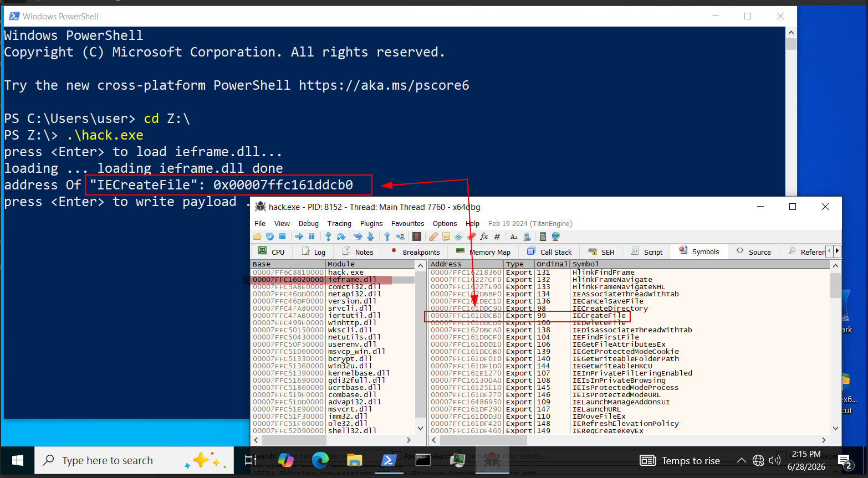Click the Execute till return icon
Viewport: 868px width, 478px height.
click(387, 237)
